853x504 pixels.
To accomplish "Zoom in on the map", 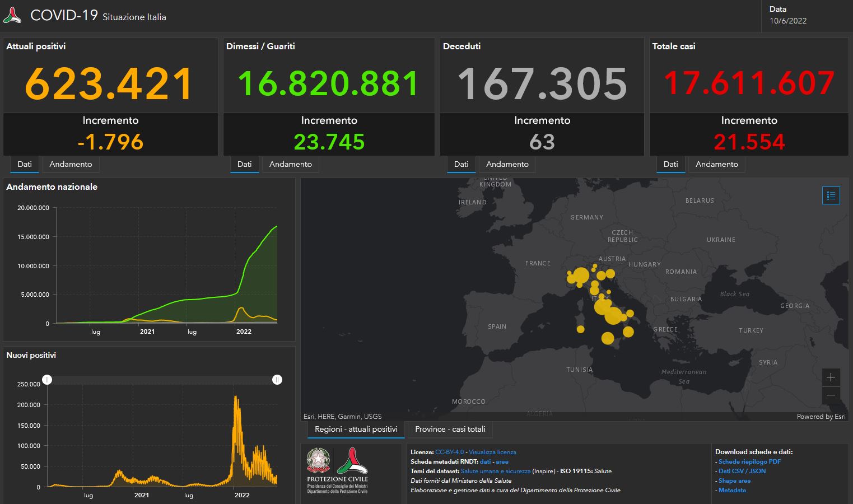I will point(831,377).
